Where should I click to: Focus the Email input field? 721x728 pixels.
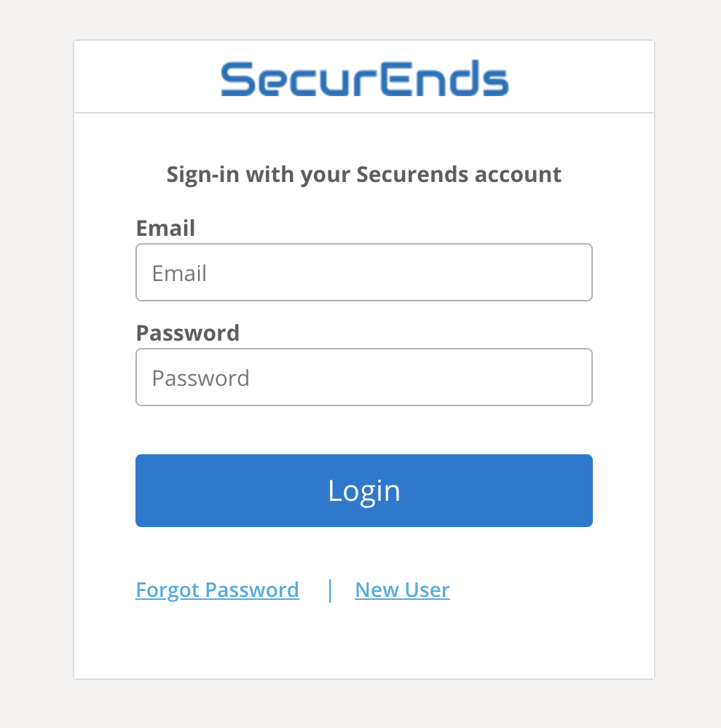click(363, 272)
